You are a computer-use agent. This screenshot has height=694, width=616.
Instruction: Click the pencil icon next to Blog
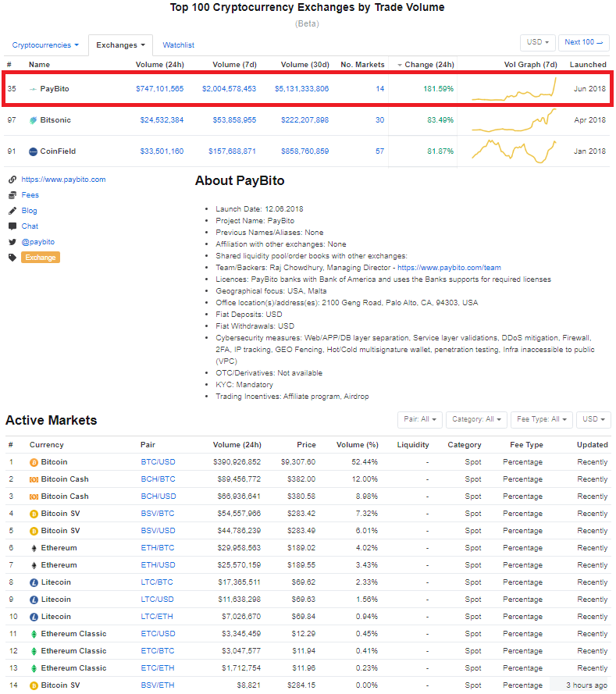coord(12,211)
